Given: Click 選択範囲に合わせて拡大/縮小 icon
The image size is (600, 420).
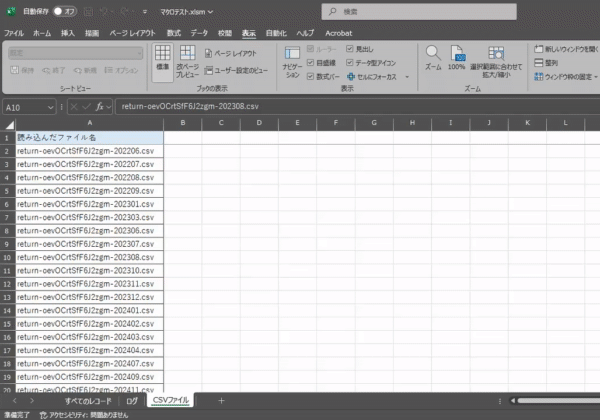Looking at the screenshot, I should (x=495, y=52).
